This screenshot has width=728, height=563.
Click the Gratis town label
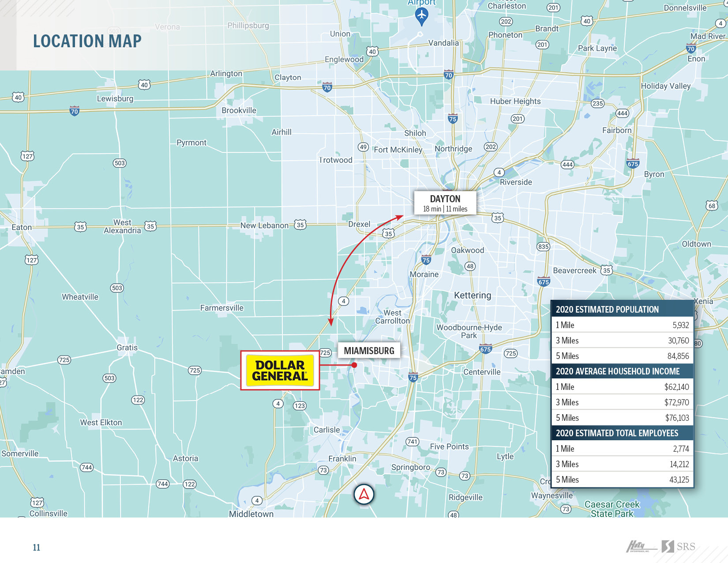(127, 348)
